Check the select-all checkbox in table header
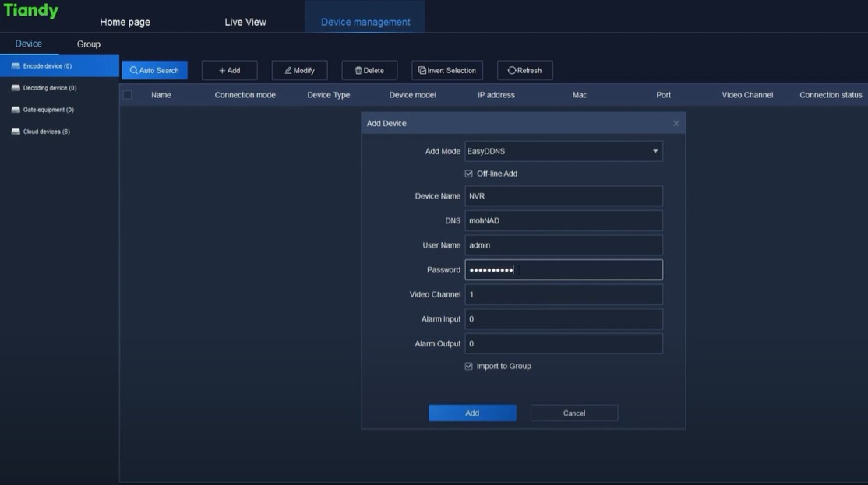 [127, 93]
